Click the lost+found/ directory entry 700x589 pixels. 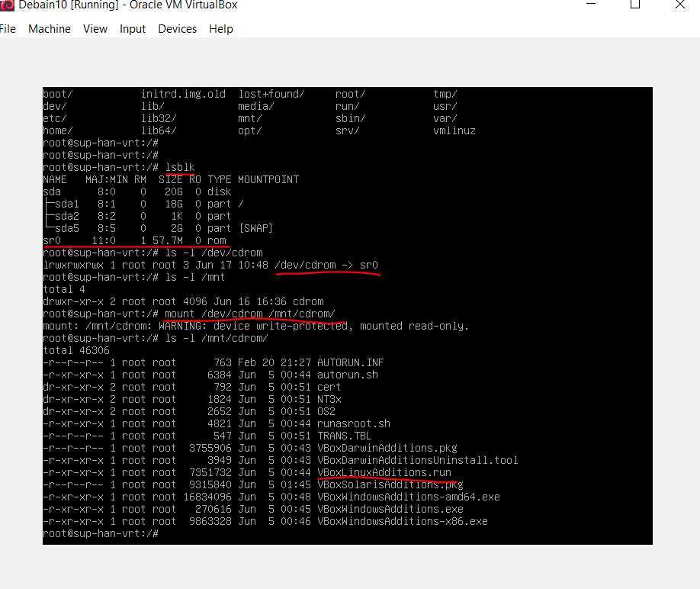pos(271,94)
